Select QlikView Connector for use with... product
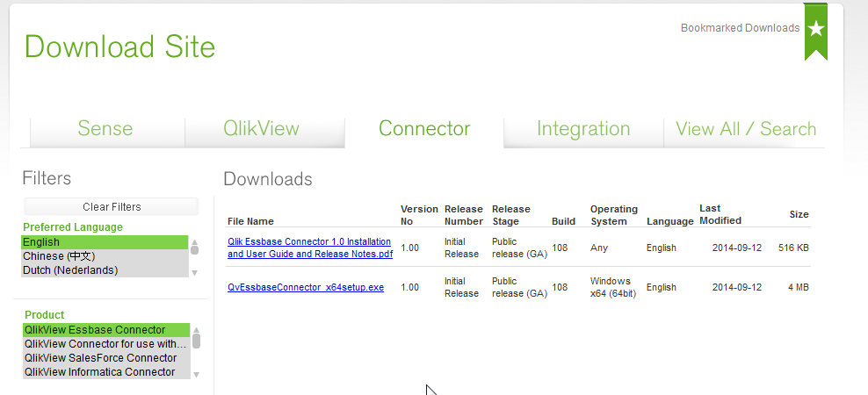Screen dimensions: 868x395 pyautogui.click(x=106, y=343)
